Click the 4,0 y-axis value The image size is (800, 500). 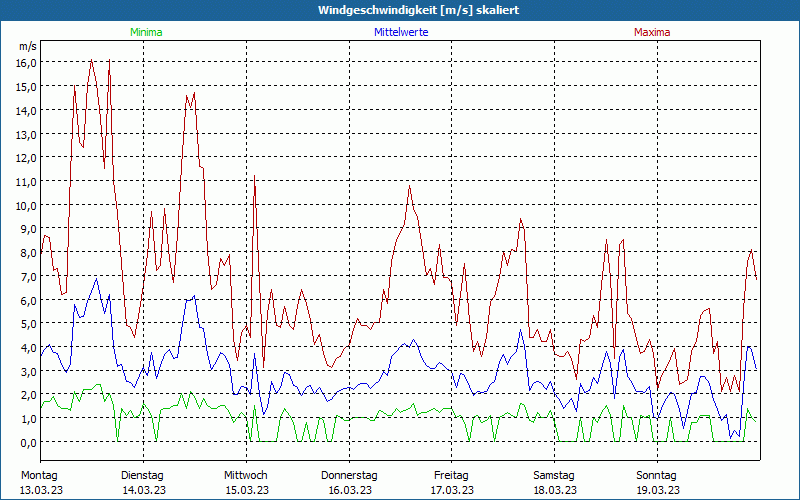pos(30,348)
